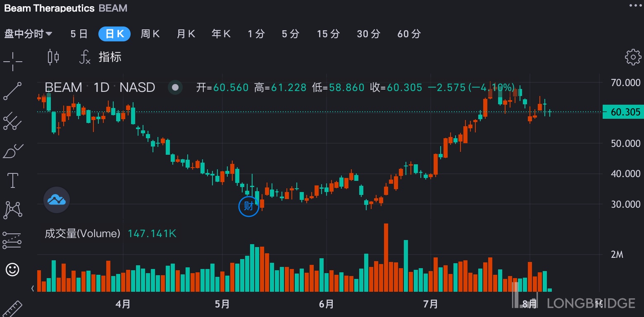
Task: Open chart settings gear
Action: (633, 57)
